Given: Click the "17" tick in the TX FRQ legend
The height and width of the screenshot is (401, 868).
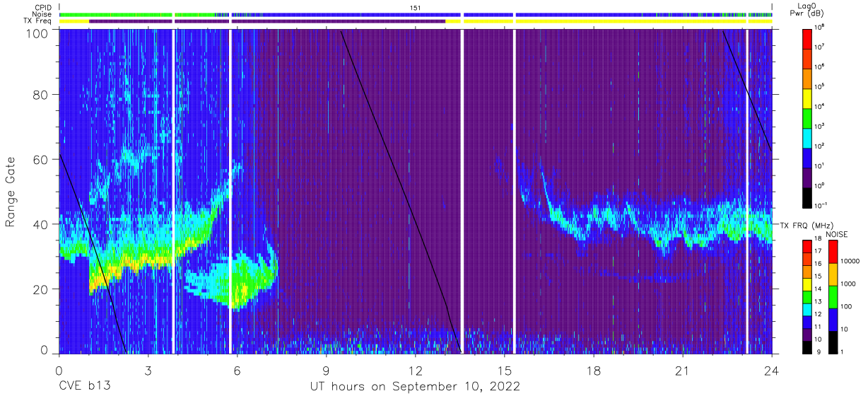Looking at the screenshot, I should point(819,251).
